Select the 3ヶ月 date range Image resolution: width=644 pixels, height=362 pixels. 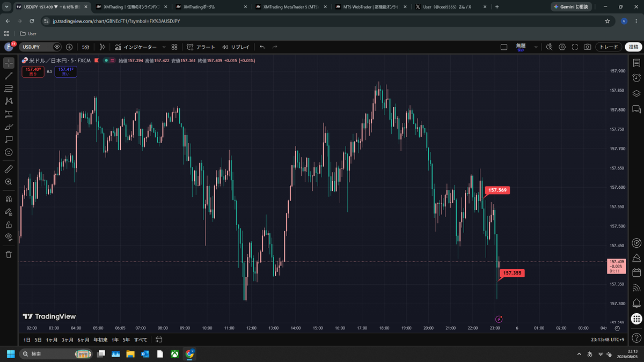click(68, 339)
